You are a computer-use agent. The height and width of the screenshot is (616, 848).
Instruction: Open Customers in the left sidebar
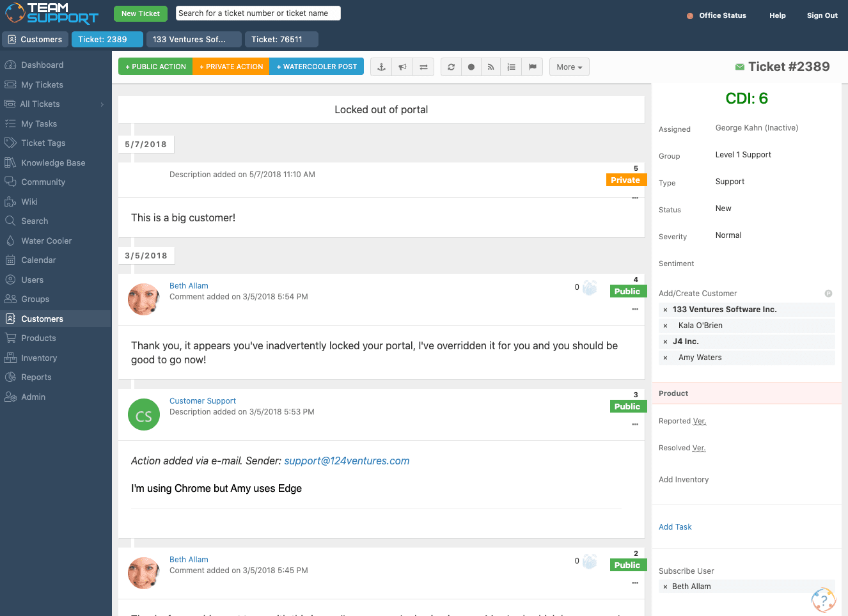(x=42, y=319)
